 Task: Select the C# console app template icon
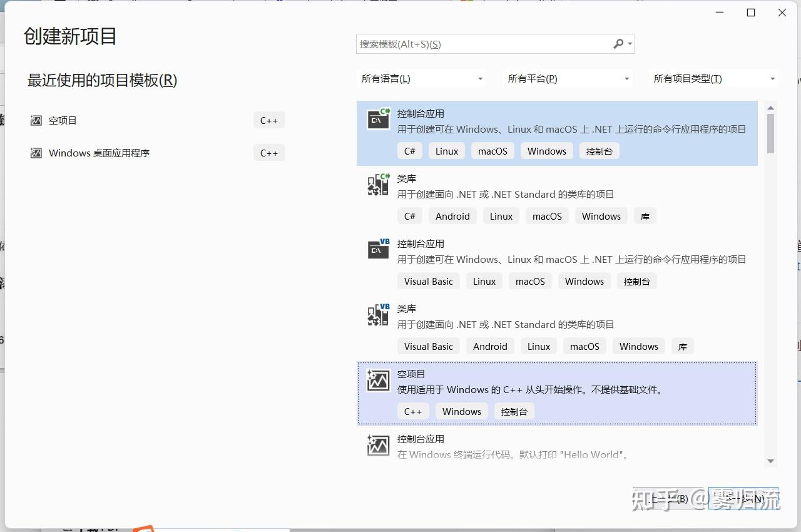tap(378, 119)
